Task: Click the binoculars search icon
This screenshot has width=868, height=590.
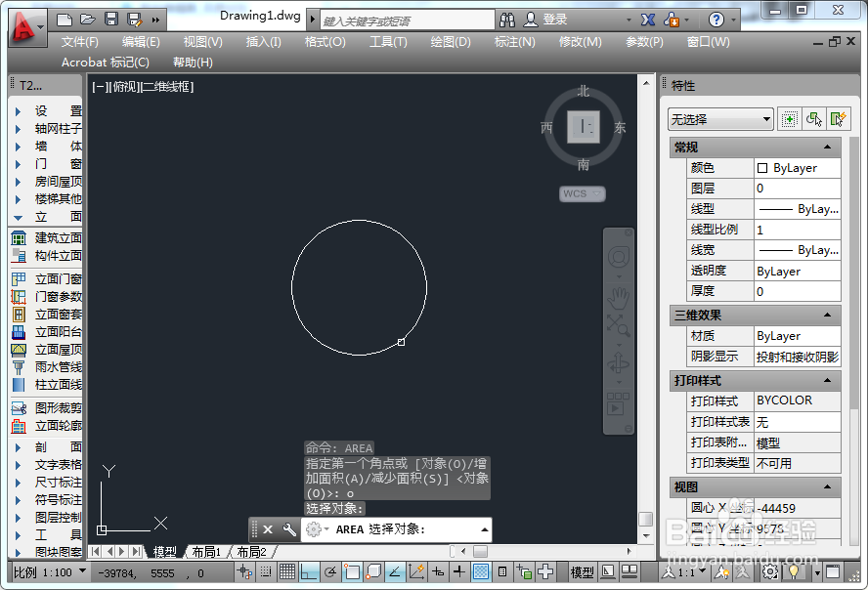Action: point(506,21)
